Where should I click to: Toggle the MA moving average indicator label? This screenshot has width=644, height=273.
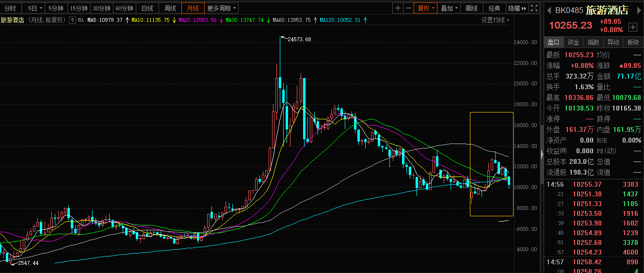tap(80, 20)
